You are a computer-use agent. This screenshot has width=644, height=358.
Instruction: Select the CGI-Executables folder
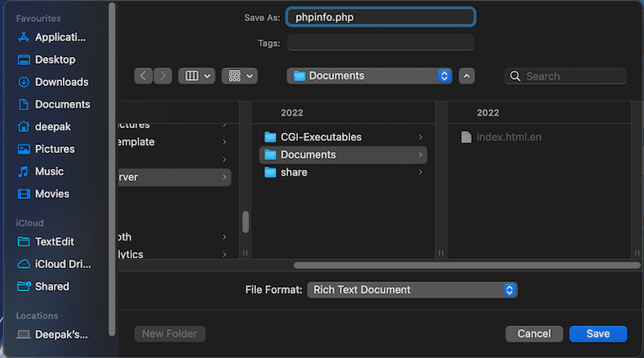click(343, 137)
